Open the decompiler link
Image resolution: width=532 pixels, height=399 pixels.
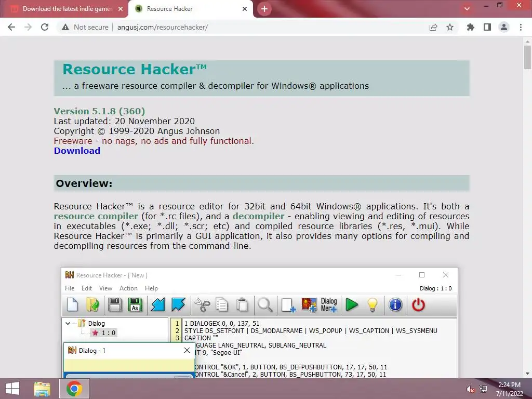coord(258,216)
